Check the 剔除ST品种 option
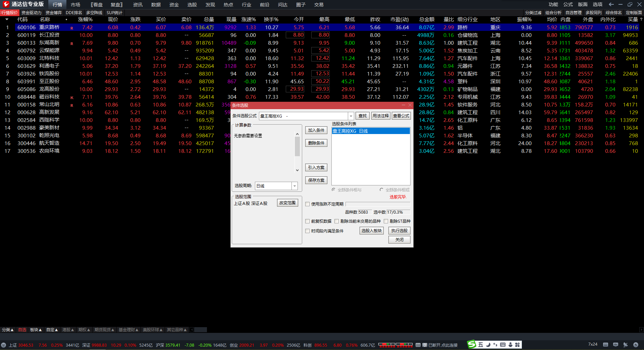The height and width of the screenshot is (350, 644). coord(386,221)
